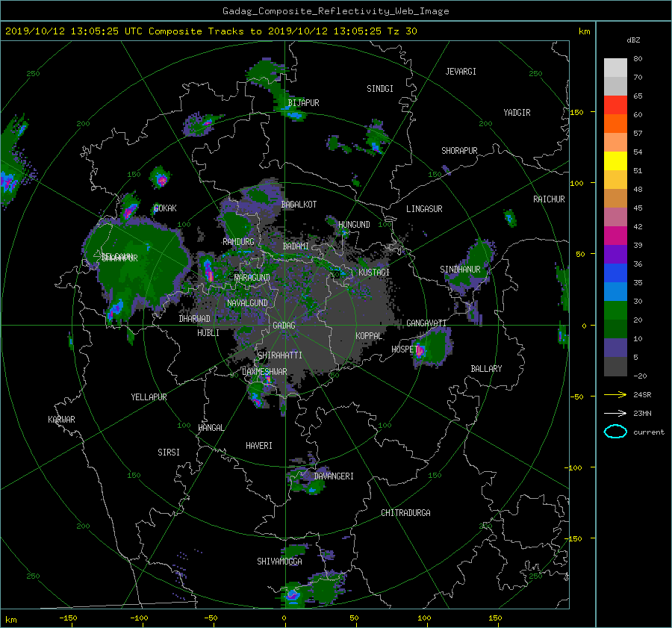Click the NARAGUND city label

point(252,278)
